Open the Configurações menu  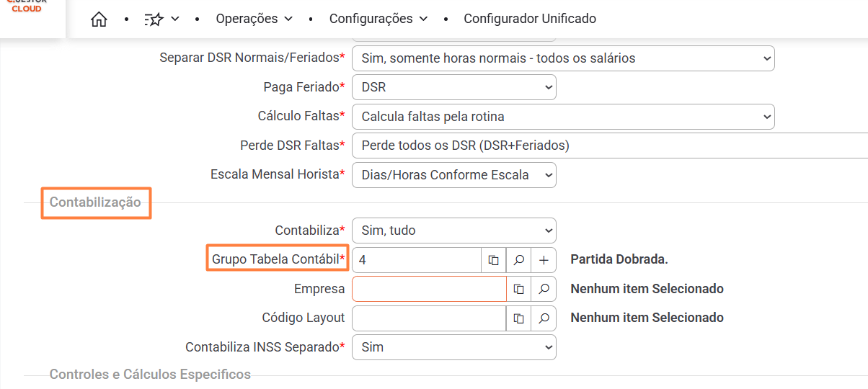378,19
